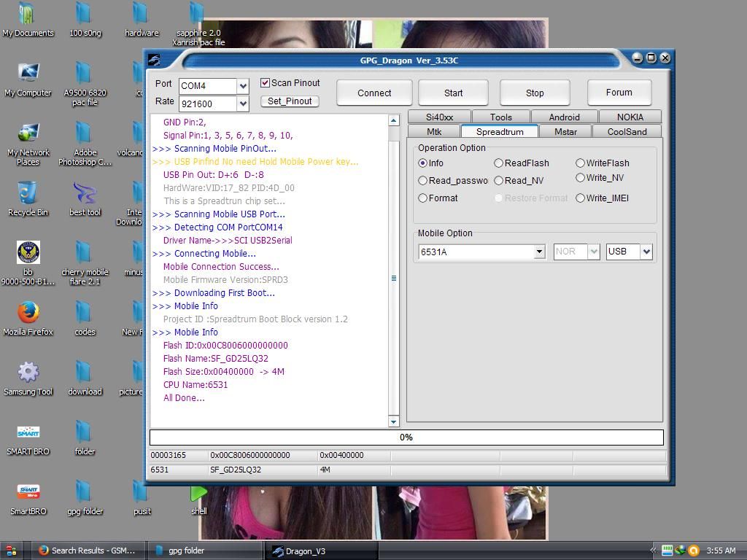Open the Samsung Tool desktop icon
Image resolution: width=747 pixels, height=560 pixels.
pos(28,373)
